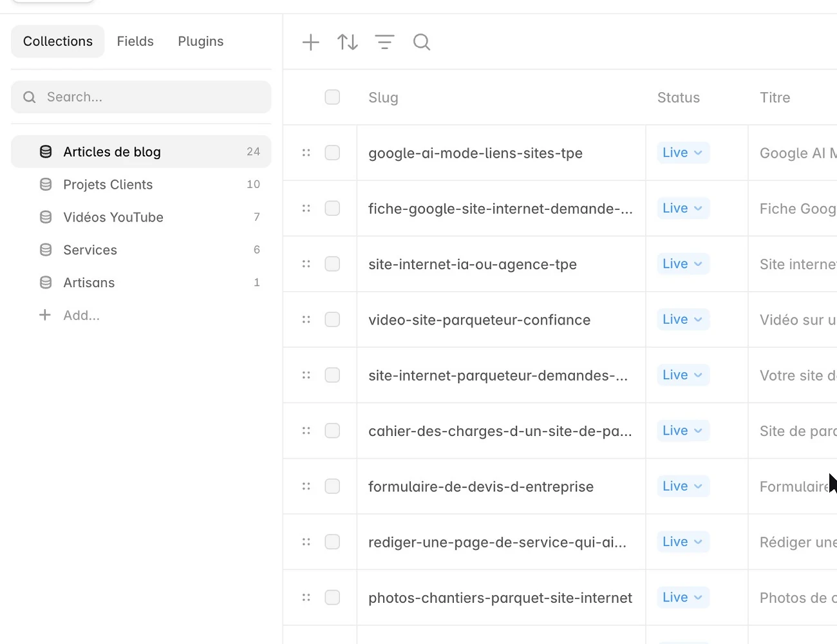This screenshot has height=644, width=837.
Task: Open Live status dropdown for google-ai-mode row
Action: click(x=683, y=153)
